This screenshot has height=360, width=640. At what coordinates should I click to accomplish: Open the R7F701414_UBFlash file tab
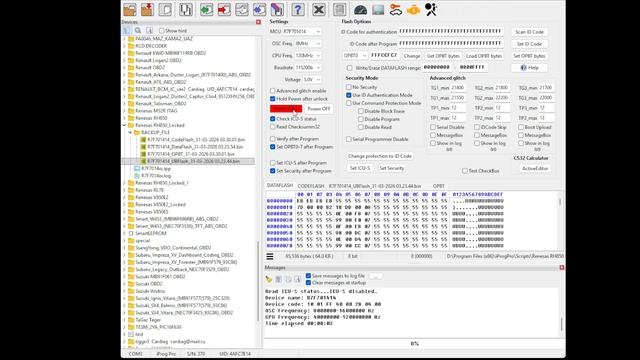click(x=375, y=186)
